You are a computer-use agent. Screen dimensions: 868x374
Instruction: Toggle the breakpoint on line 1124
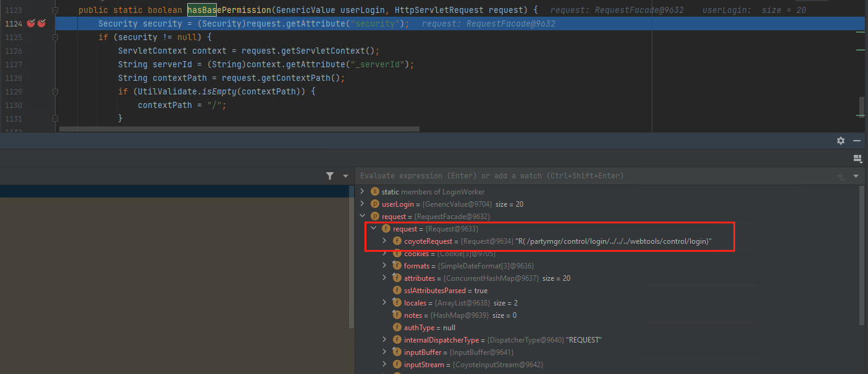pyautogui.click(x=31, y=23)
